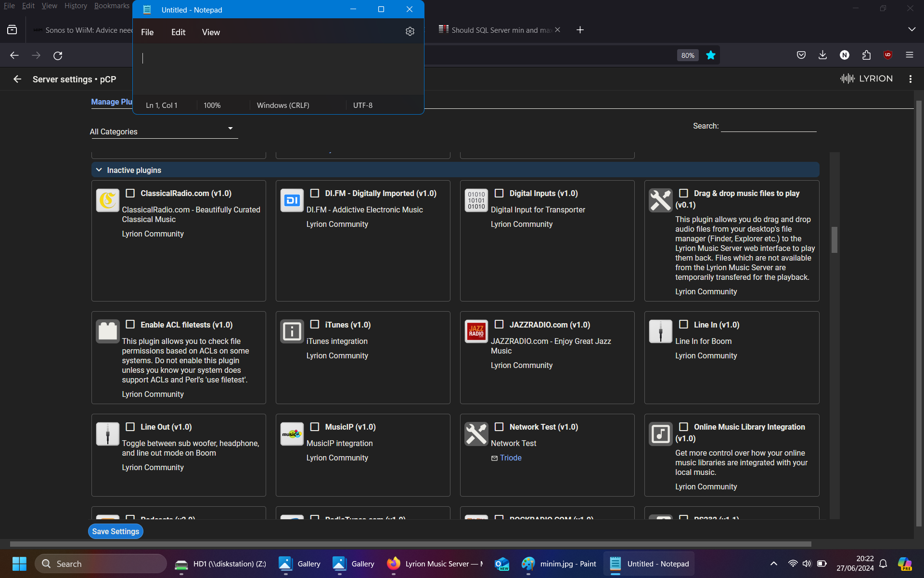The height and width of the screenshot is (578, 924).
Task: Click the 80% zoom level indicator
Action: coord(687,55)
